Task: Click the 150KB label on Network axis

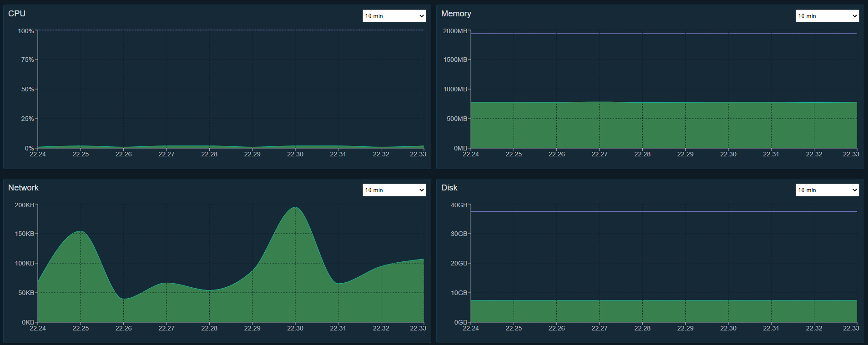Action: click(x=24, y=234)
